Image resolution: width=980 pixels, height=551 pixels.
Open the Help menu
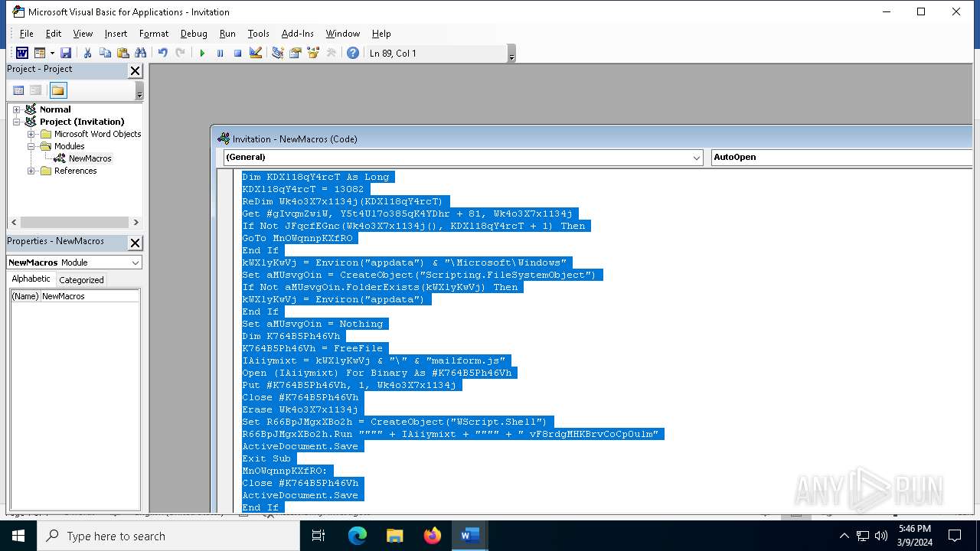381,34
